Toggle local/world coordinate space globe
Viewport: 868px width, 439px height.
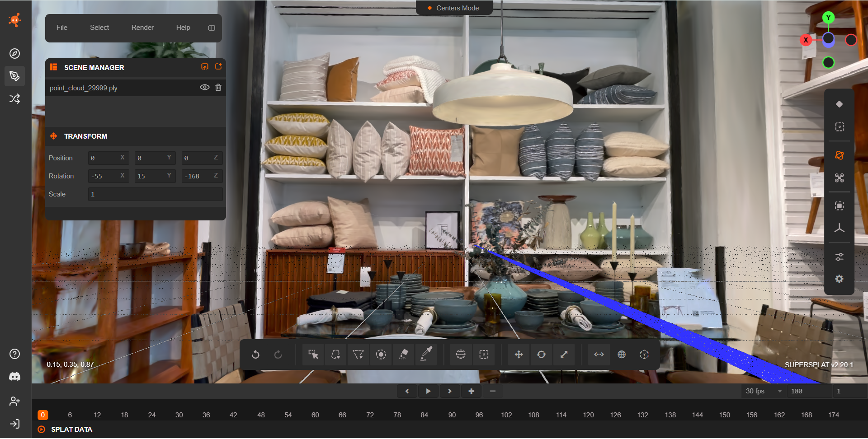pyautogui.click(x=622, y=355)
